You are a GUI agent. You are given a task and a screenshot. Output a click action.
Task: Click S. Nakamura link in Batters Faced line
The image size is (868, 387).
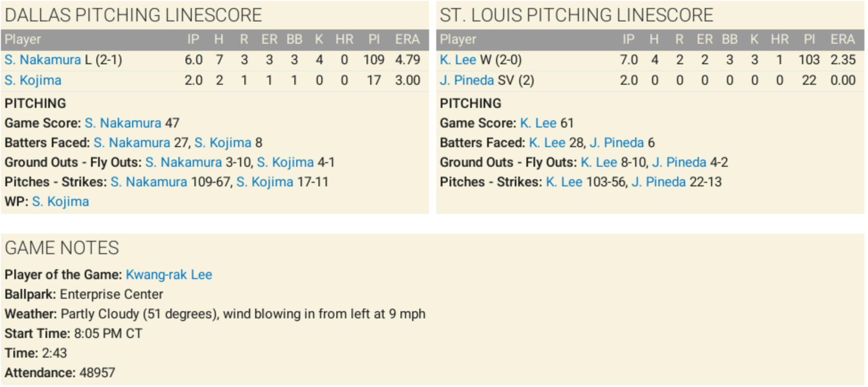132,143
